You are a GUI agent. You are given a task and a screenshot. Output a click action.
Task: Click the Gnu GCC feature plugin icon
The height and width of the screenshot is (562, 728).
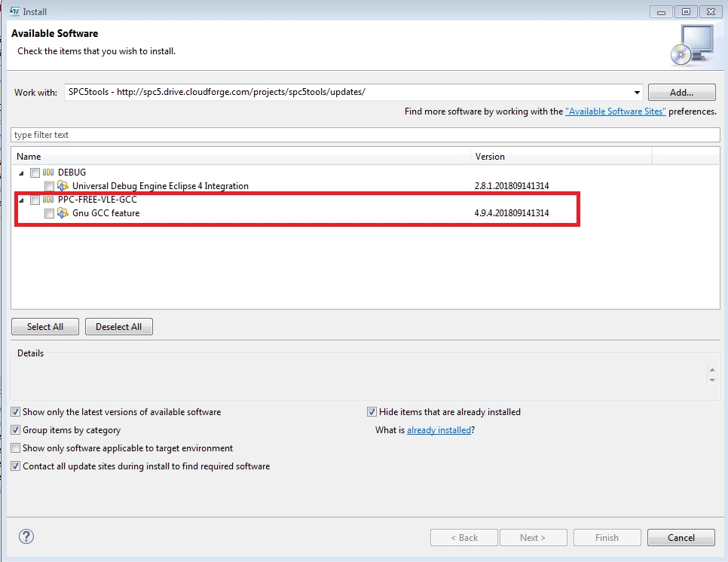[x=63, y=213]
